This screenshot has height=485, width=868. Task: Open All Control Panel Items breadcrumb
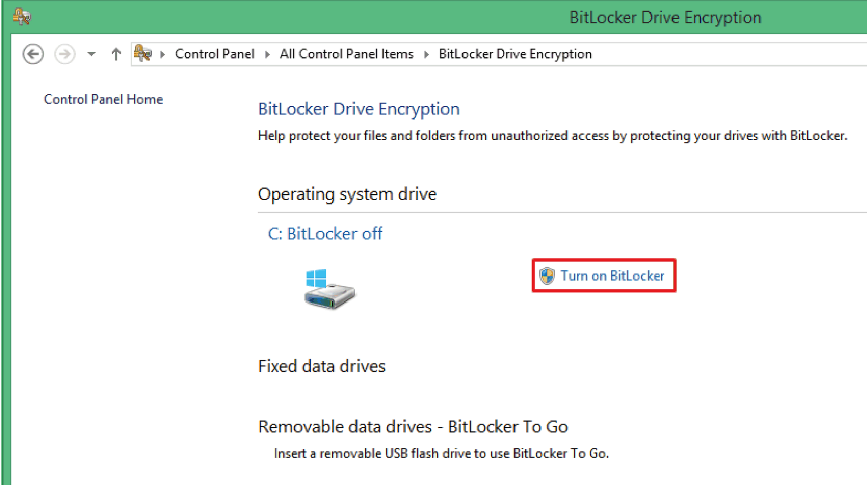click(346, 54)
